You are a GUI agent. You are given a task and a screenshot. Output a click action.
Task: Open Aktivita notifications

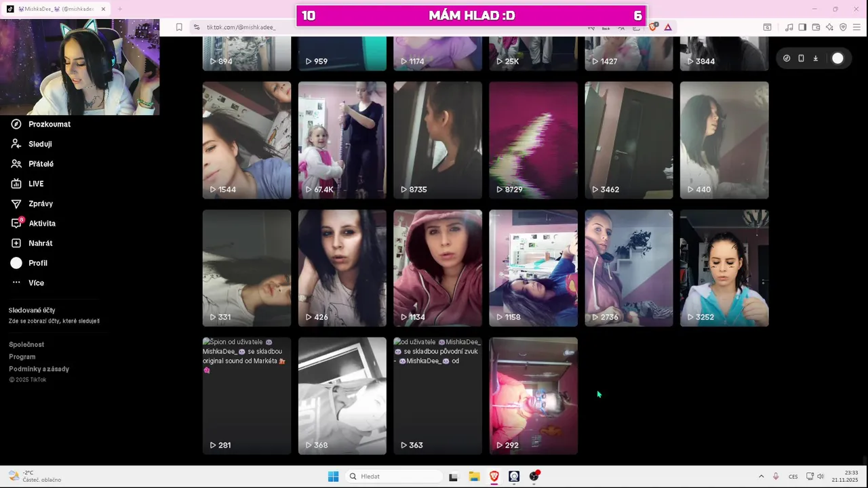33,223
